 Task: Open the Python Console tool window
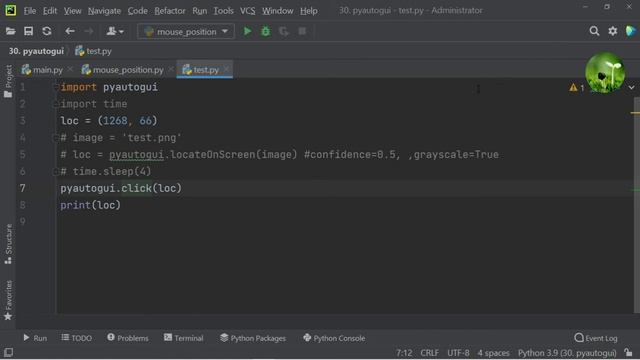334,338
